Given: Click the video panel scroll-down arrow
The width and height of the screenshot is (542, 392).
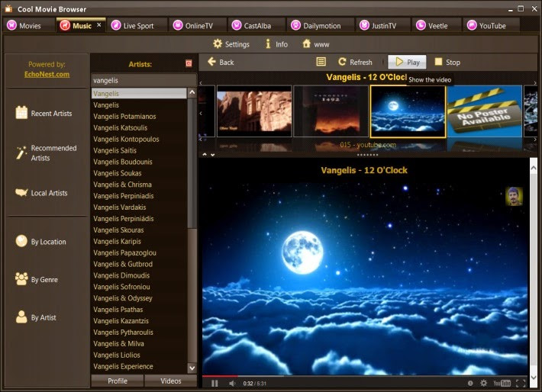Looking at the screenshot, I should point(534,378).
